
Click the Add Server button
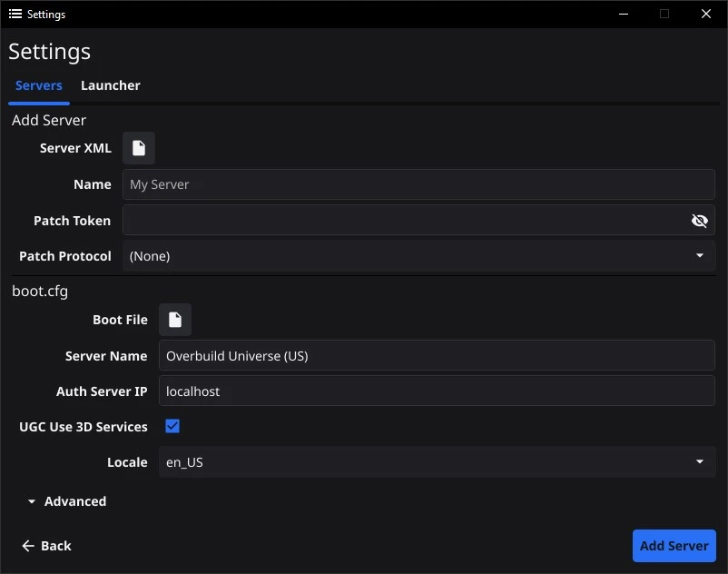point(674,546)
